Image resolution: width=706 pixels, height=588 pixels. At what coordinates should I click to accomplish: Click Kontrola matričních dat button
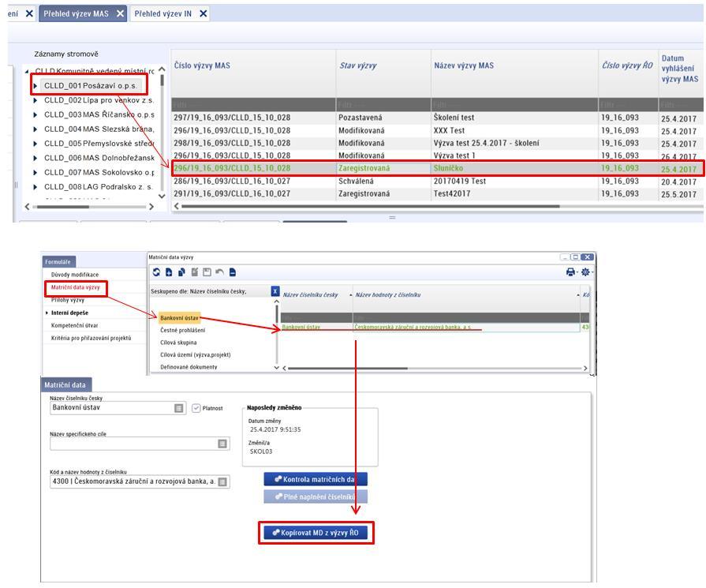point(316,479)
